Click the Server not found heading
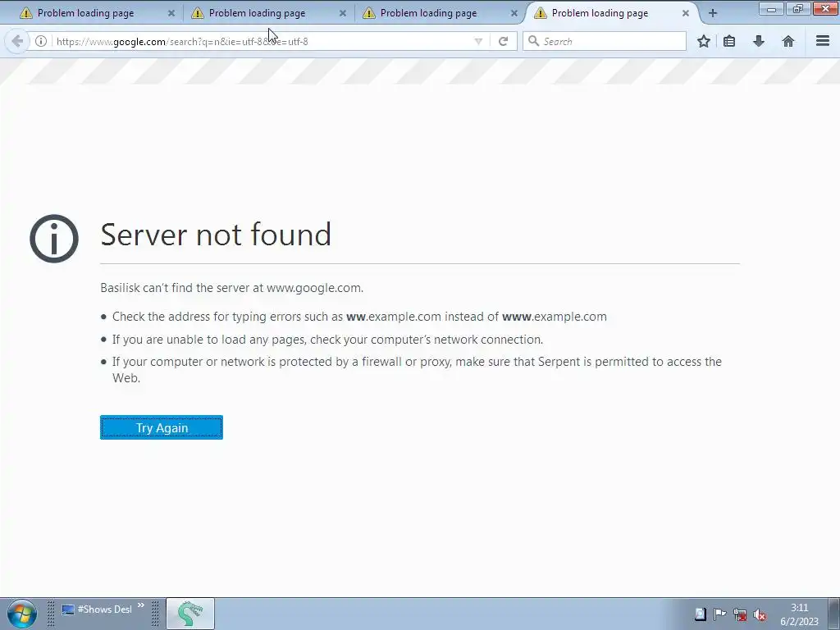 (x=216, y=235)
